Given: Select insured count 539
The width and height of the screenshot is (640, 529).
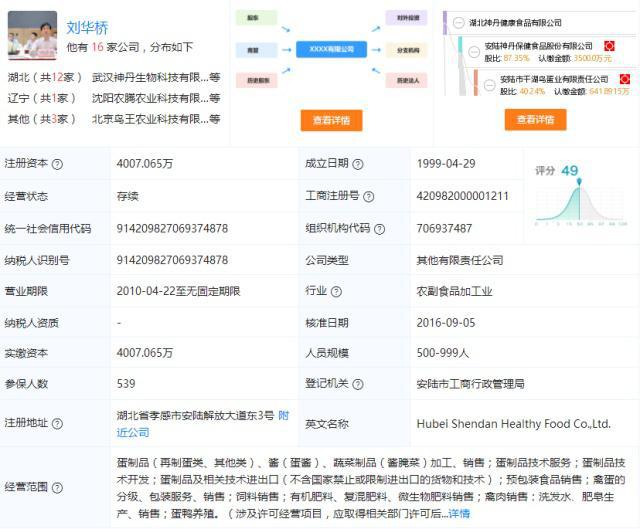Looking at the screenshot, I should [x=126, y=384].
